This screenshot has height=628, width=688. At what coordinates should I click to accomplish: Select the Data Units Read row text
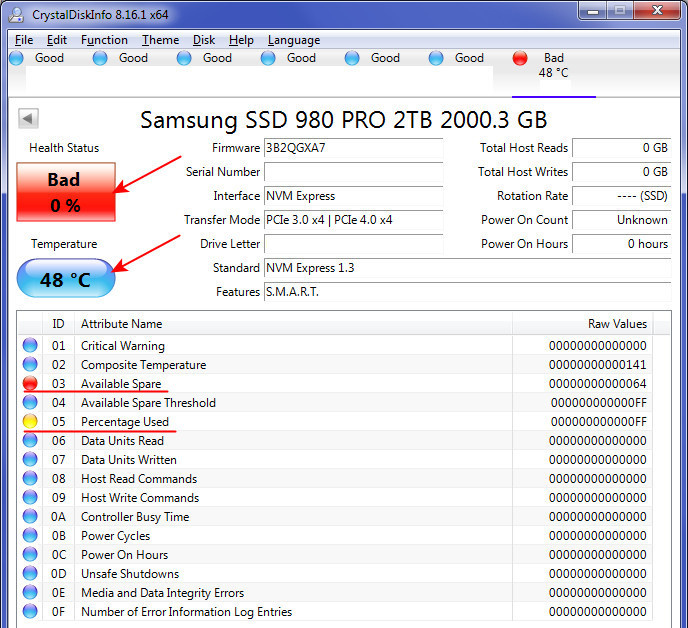(x=122, y=441)
